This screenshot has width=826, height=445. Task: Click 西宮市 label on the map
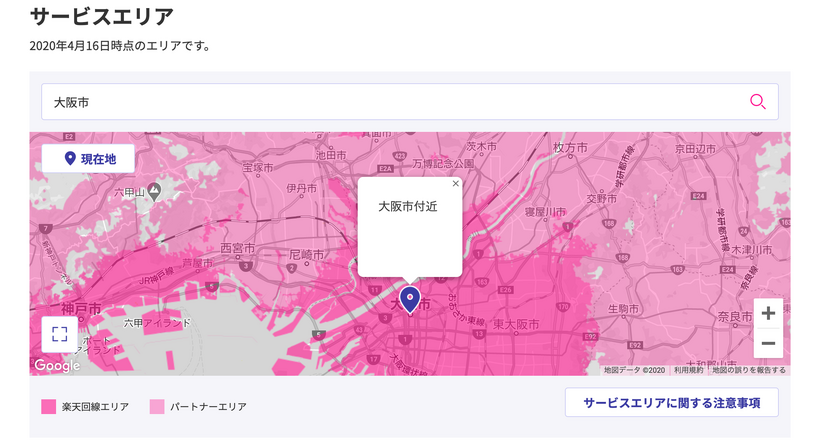[237, 248]
